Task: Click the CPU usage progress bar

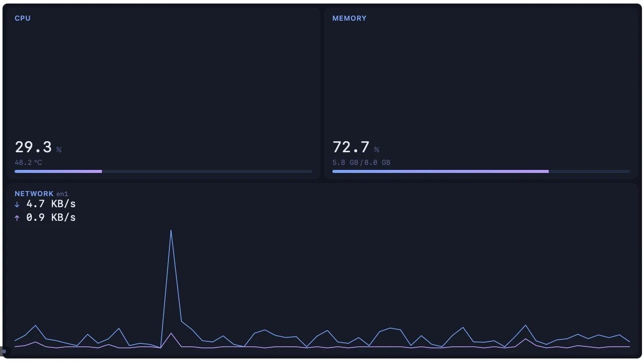Action: [x=163, y=171]
